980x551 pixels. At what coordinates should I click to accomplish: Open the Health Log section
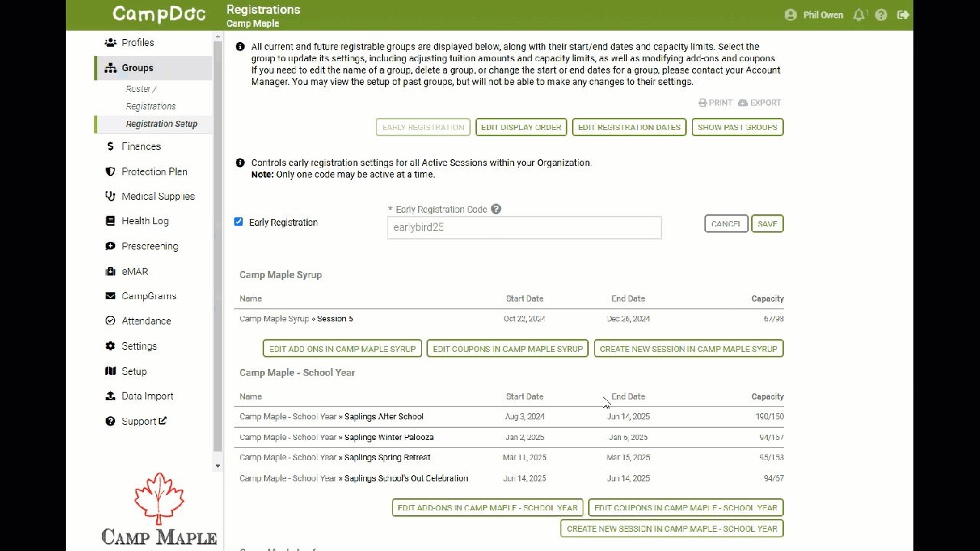point(142,220)
